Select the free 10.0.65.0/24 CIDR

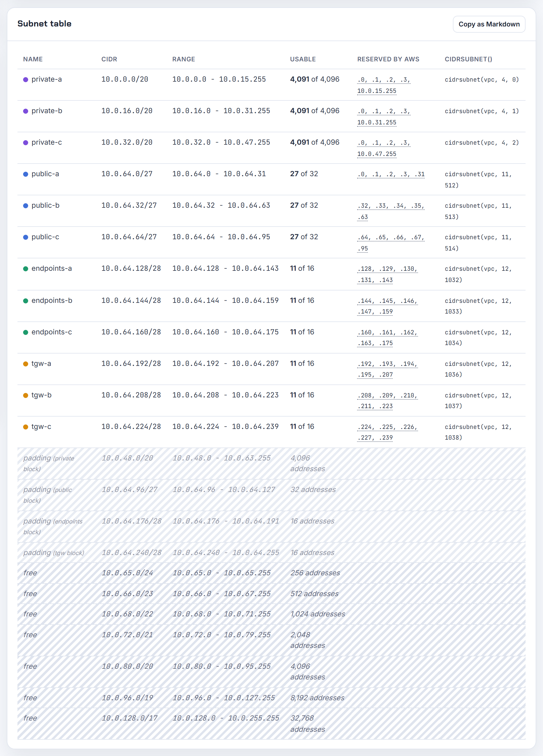127,573
